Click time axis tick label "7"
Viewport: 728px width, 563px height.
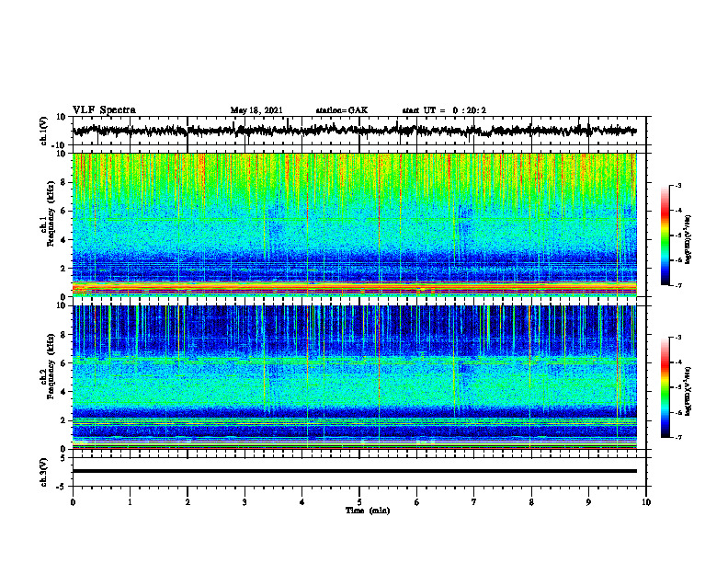tap(474, 502)
